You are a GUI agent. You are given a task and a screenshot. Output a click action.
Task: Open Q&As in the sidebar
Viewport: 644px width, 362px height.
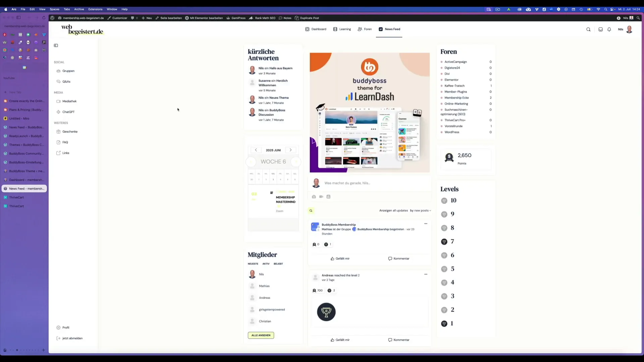tap(63, 81)
